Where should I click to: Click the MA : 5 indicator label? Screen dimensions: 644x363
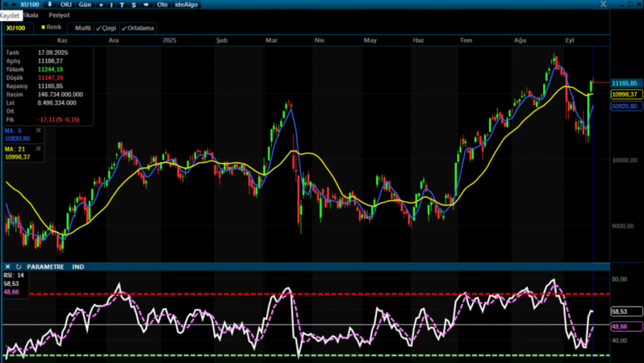tap(13, 131)
